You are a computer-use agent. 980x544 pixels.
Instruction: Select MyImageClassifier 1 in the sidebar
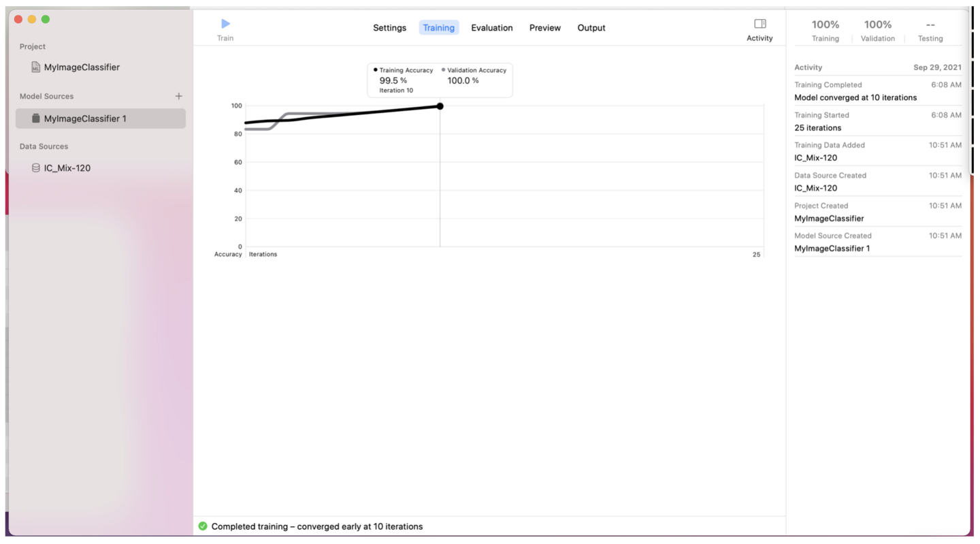(x=85, y=118)
